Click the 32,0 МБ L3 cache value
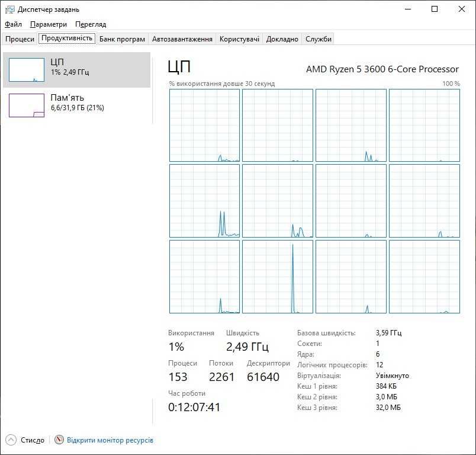476x455 pixels. [x=388, y=408]
